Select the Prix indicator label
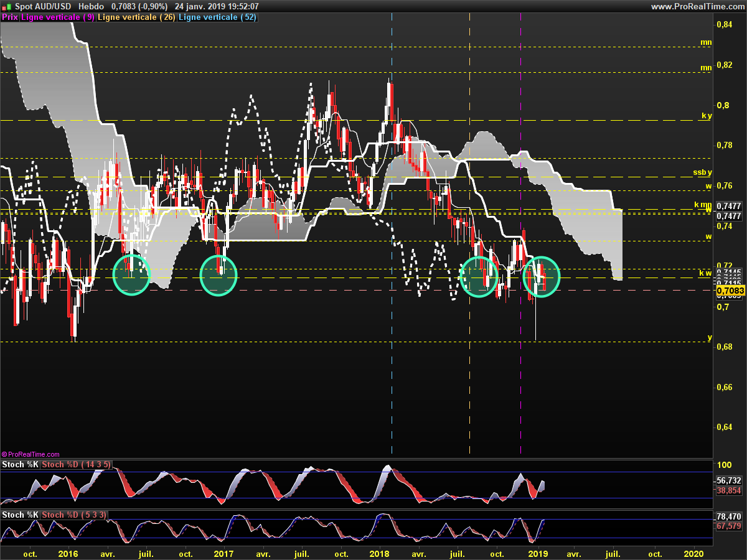This screenshot has height=560, width=747. (x=10, y=17)
